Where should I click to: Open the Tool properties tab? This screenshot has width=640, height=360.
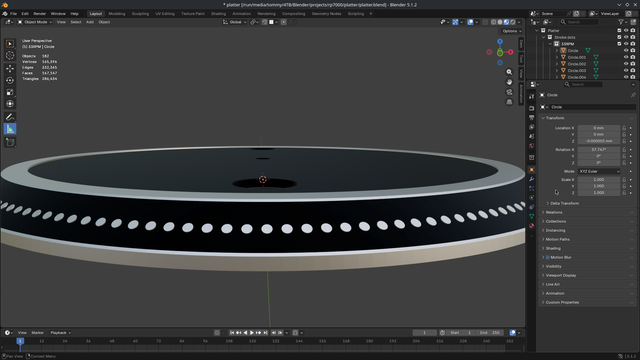pyautogui.click(x=531, y=97)
